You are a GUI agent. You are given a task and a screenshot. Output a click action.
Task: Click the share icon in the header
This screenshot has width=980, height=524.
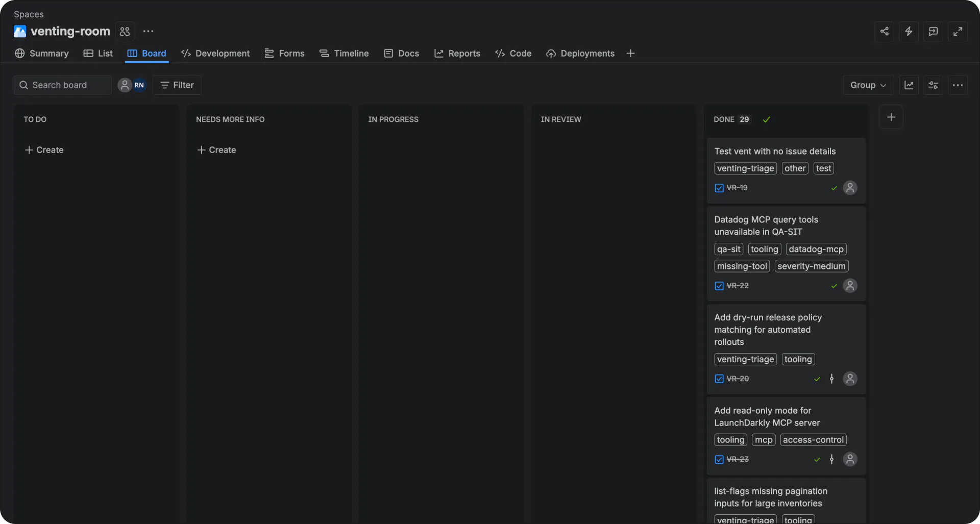pyautogui.click(x=884, y=32)
